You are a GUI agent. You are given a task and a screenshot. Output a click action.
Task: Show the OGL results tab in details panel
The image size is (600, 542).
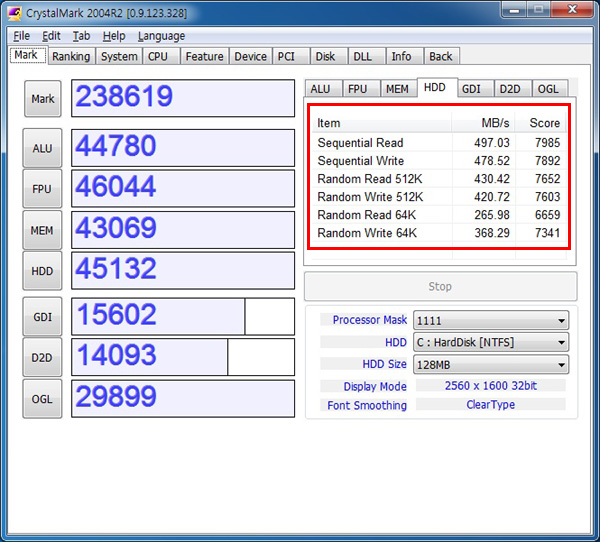tap(550, 89)
